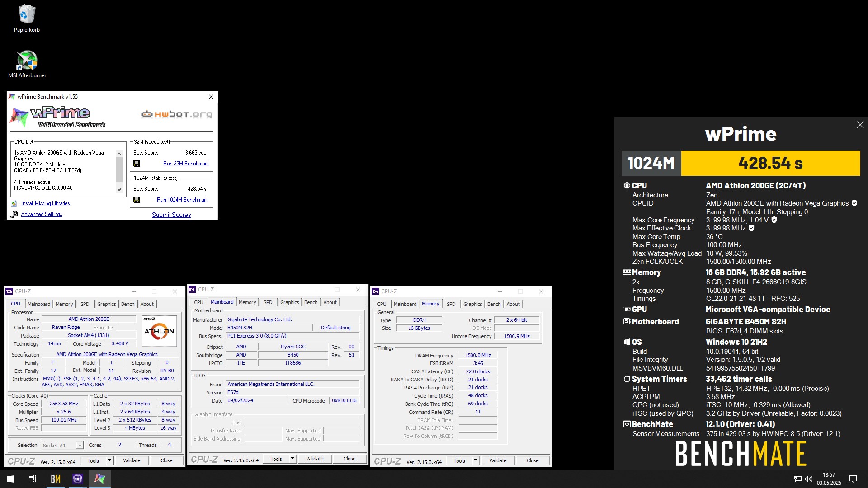
Task: Close the BenchMate wPrime result panel
Action: coord(860,125)
